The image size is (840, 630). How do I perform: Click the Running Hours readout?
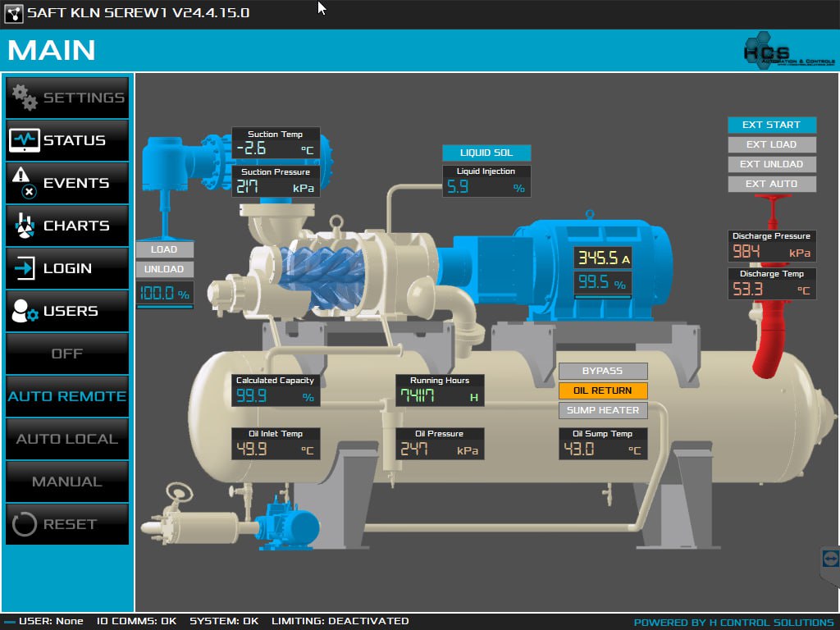click(440, 390)
